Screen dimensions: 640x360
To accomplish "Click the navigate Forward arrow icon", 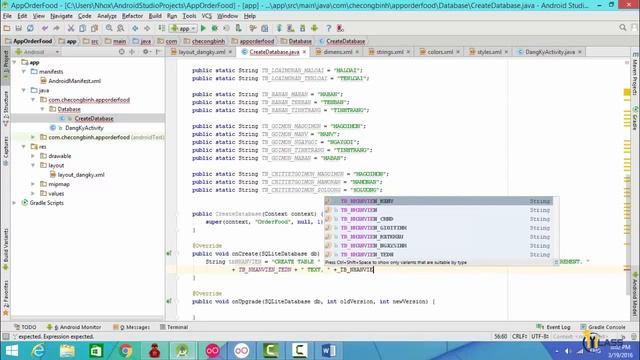I will pyautogui.click(x=147, y=28).
